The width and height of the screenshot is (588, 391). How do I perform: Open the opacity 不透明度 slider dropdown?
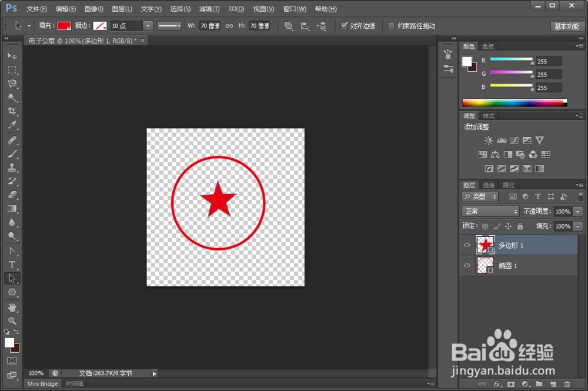click(x=578, y=212)
